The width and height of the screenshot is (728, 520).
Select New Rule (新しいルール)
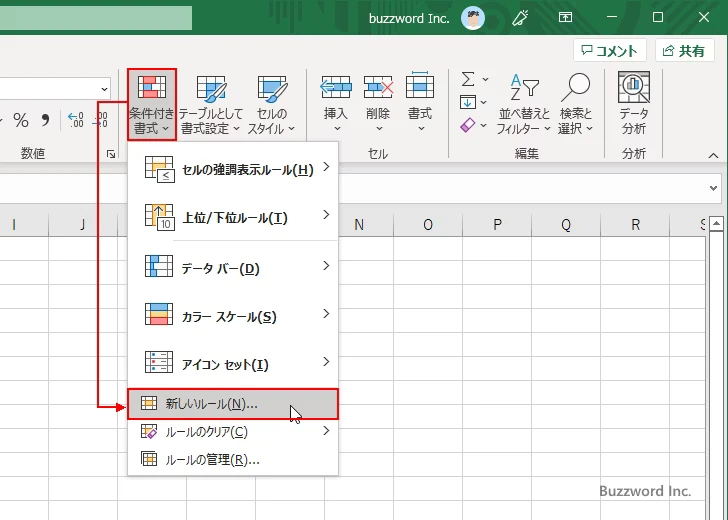pyautogui.click(x=233, y=404)
